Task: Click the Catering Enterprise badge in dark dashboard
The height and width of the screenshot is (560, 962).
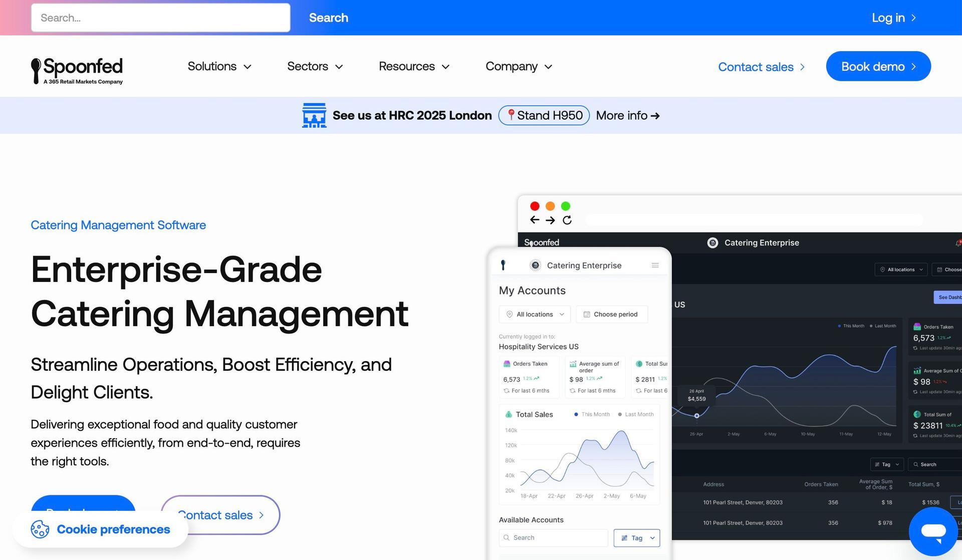Action: [712, 243]
